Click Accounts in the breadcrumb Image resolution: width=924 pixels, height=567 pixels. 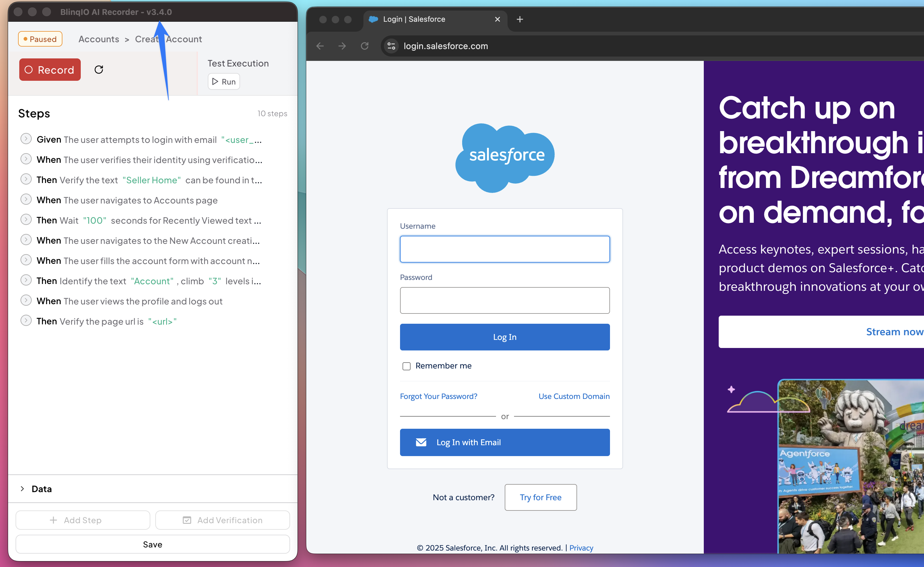click(99, 39)
